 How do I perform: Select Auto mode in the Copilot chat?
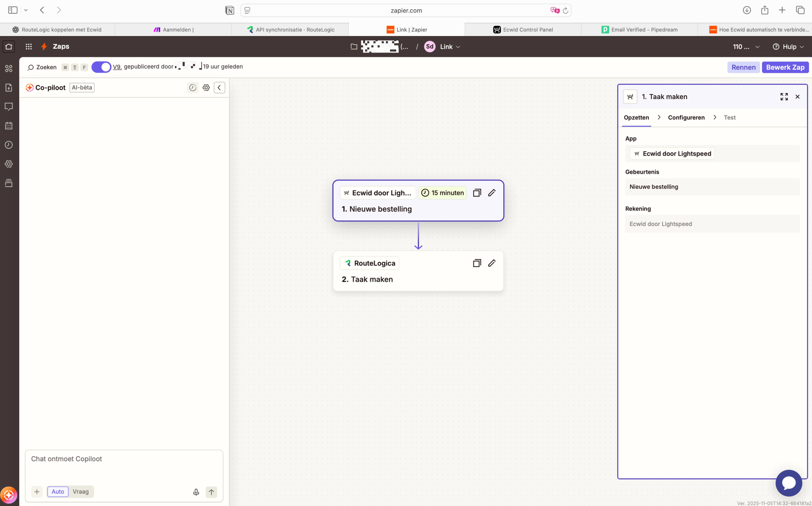tap(58, 491)
